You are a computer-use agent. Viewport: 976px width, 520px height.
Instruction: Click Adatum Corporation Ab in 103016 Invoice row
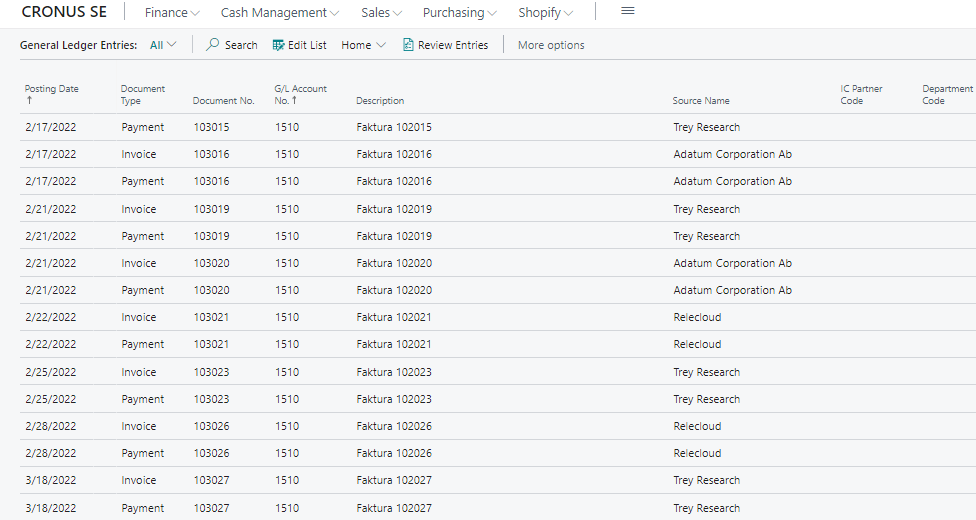coord(733,154)
